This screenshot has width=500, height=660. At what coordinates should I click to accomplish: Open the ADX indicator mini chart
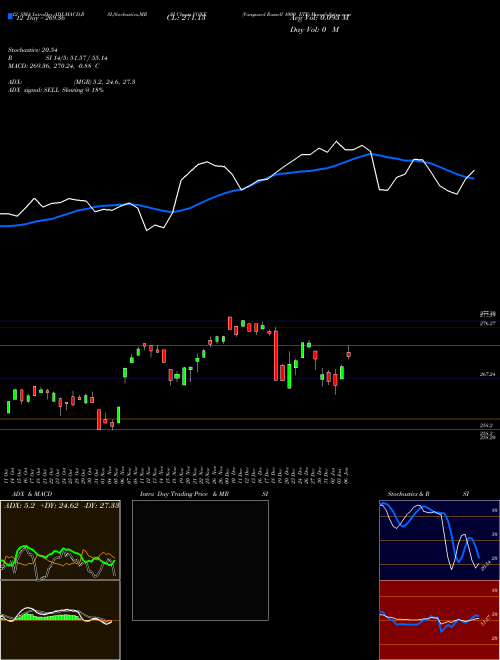60,540
